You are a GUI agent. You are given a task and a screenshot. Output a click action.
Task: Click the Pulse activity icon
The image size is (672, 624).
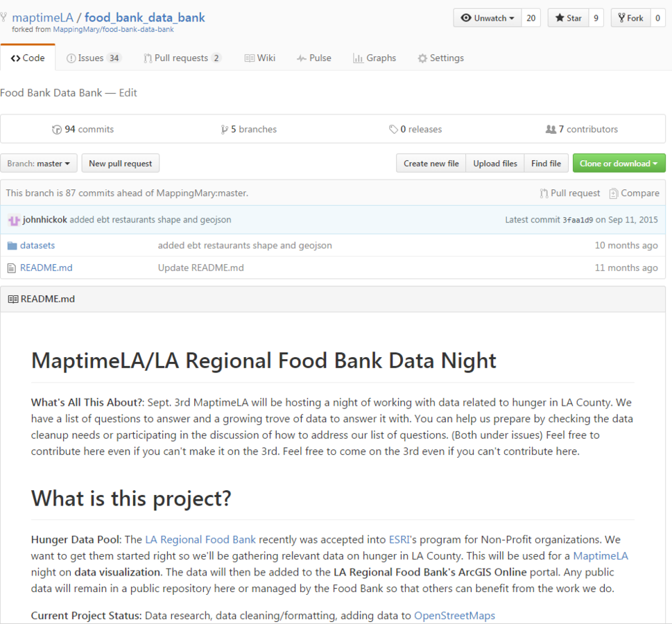tap(302, 58)
